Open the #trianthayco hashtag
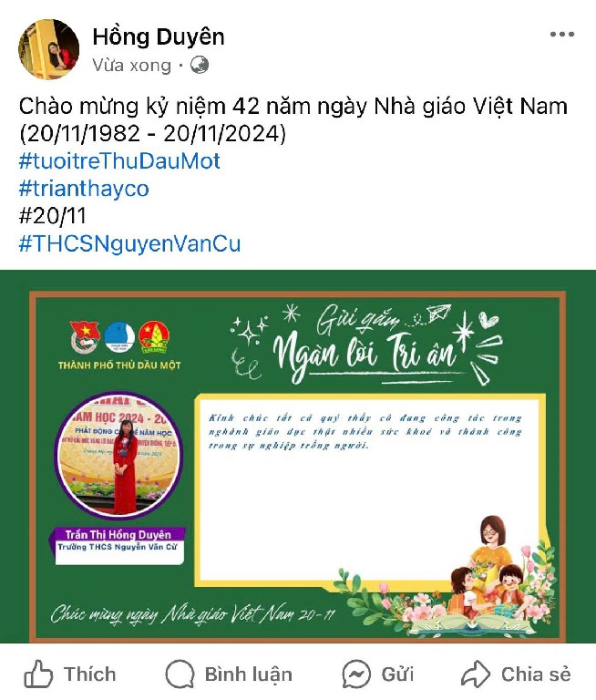The image size is (596, 700). pyautogui.click(x=84, y=189)
